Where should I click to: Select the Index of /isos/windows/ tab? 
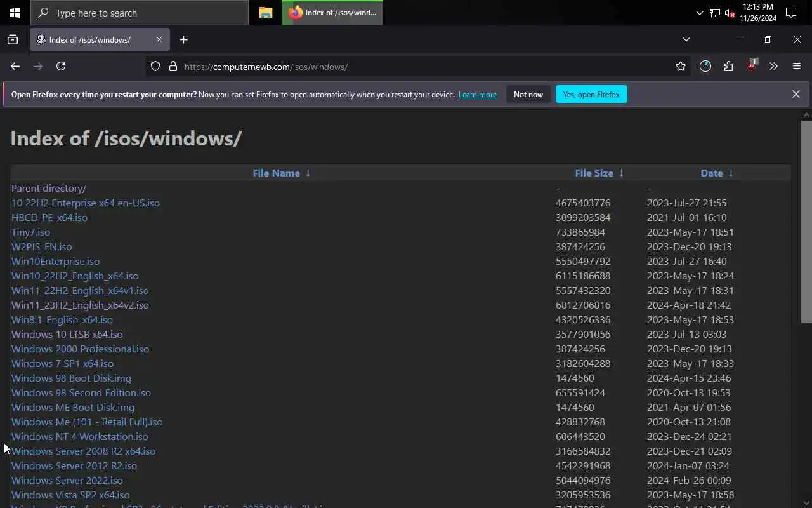[100, 39]
